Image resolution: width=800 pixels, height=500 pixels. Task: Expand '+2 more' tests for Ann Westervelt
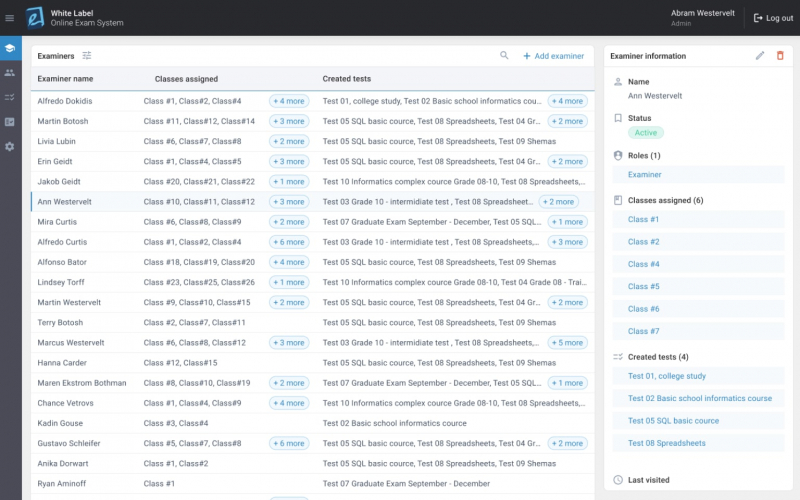pos(559,202)
